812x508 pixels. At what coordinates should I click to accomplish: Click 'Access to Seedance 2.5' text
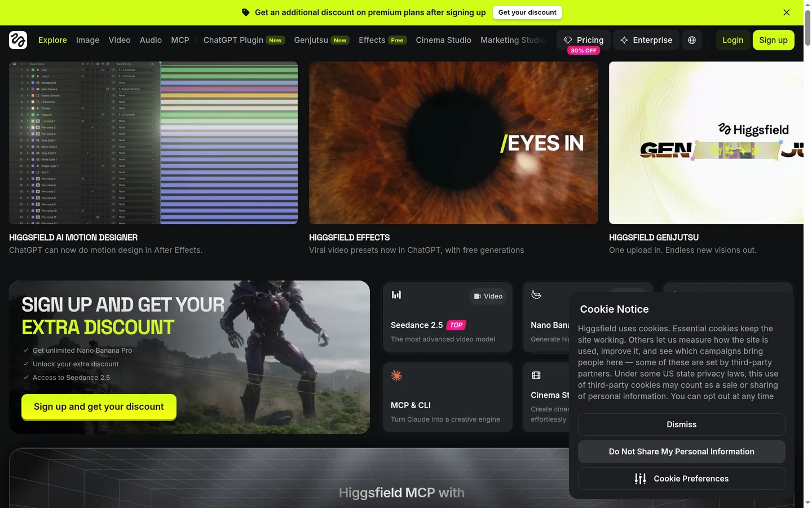point(71,378)
